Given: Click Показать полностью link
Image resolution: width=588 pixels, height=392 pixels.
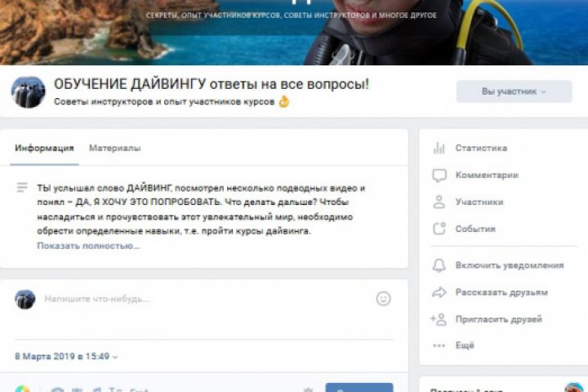Looking at the screenshot, I should coord(88,246).
